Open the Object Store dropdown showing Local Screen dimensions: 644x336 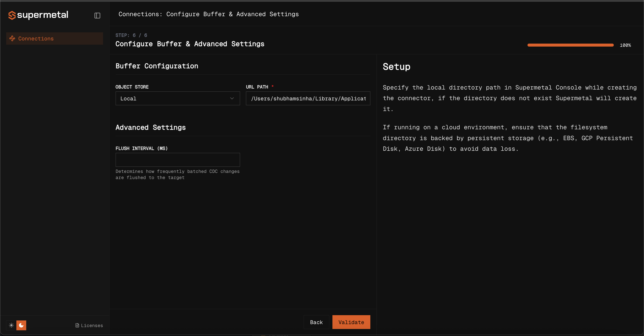click(177, 98)
